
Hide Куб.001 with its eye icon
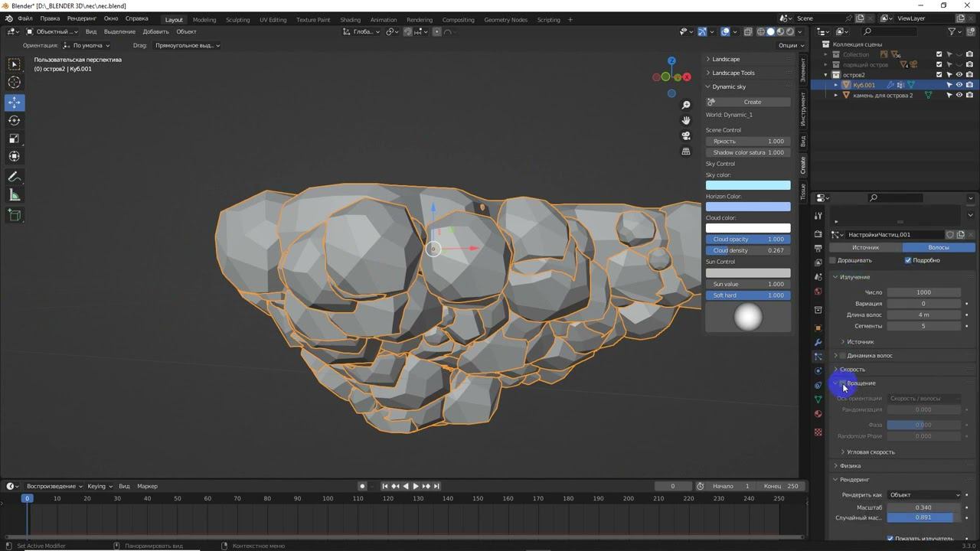(959, 85)
